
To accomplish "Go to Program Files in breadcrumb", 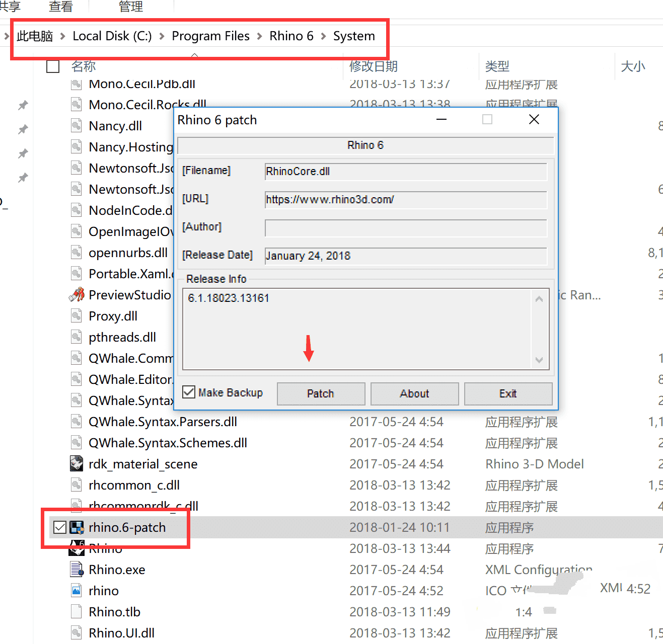I will [x=210, y=36].
